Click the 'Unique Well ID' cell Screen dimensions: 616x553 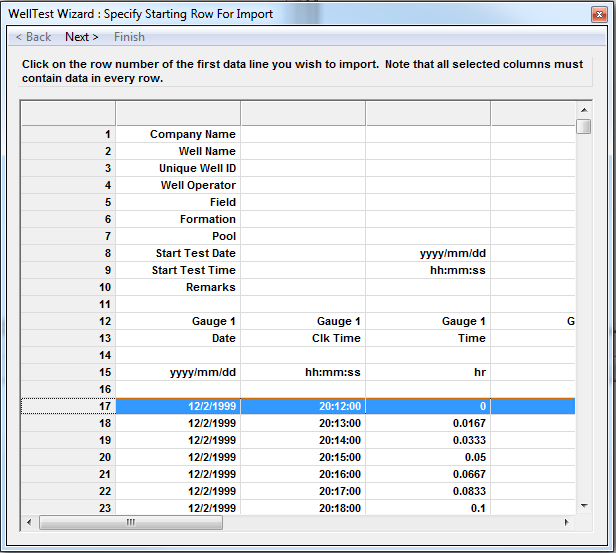[x=178, y=168]
